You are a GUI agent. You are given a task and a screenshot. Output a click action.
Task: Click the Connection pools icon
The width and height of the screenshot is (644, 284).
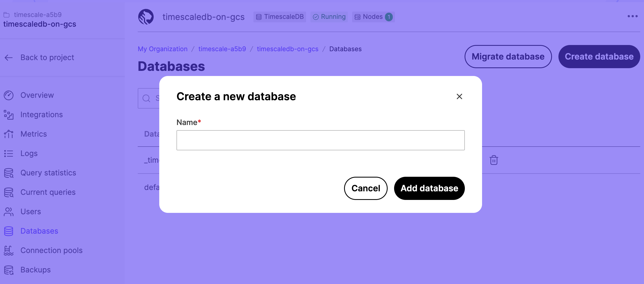pyautogui.click(x=9, y=250)
